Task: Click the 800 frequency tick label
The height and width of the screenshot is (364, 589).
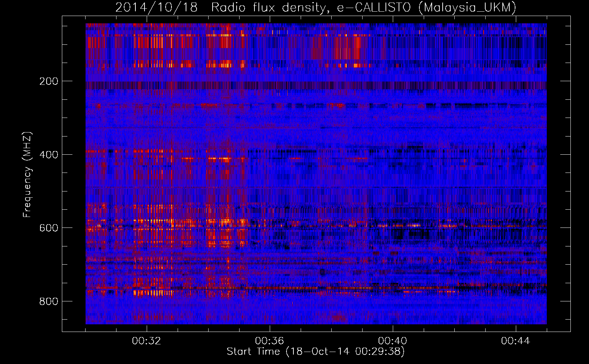Action: (49, 301)
